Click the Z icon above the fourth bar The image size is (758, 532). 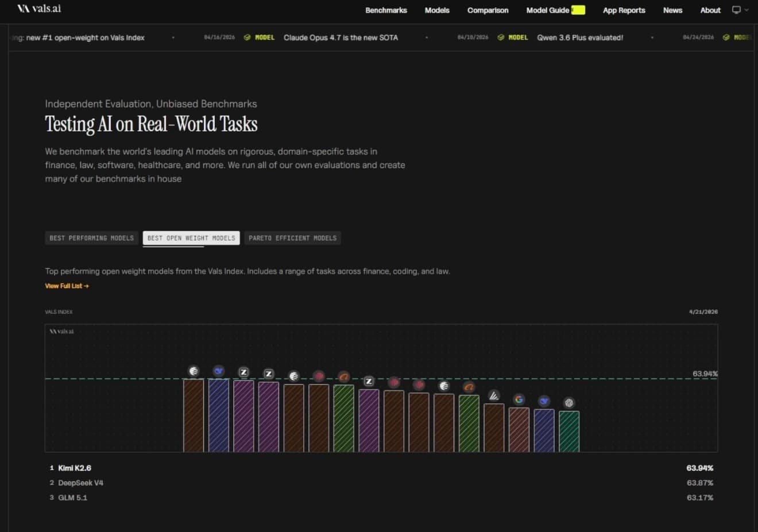tap(268, 374)
